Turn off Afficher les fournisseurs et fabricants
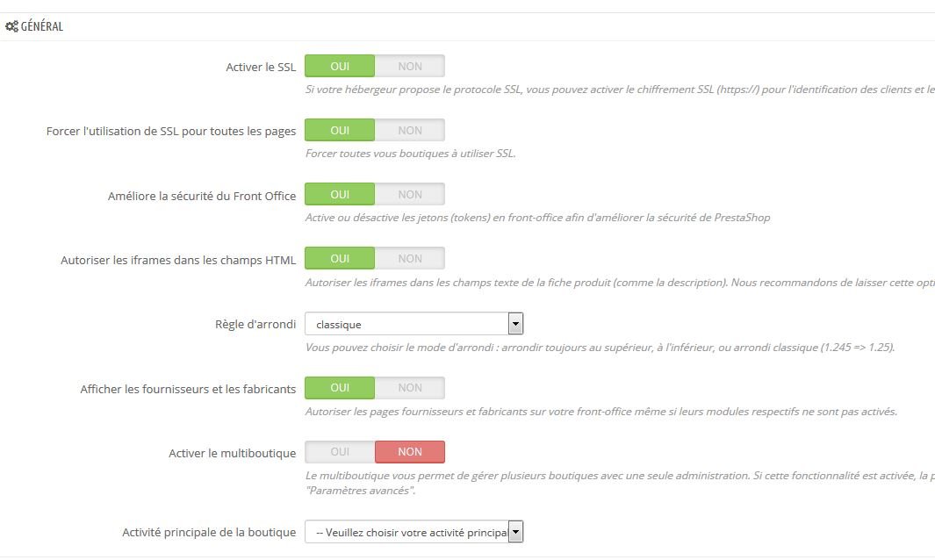 tap(410, 388)
